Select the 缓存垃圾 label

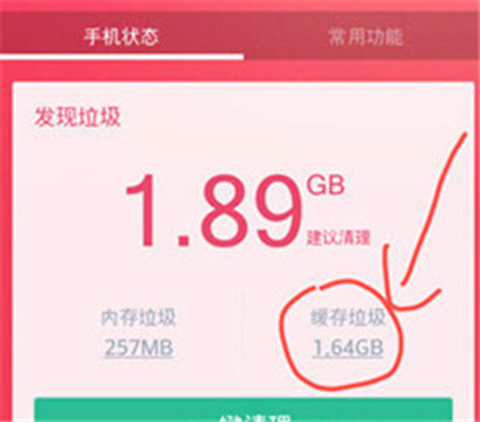tap(348, 317)
